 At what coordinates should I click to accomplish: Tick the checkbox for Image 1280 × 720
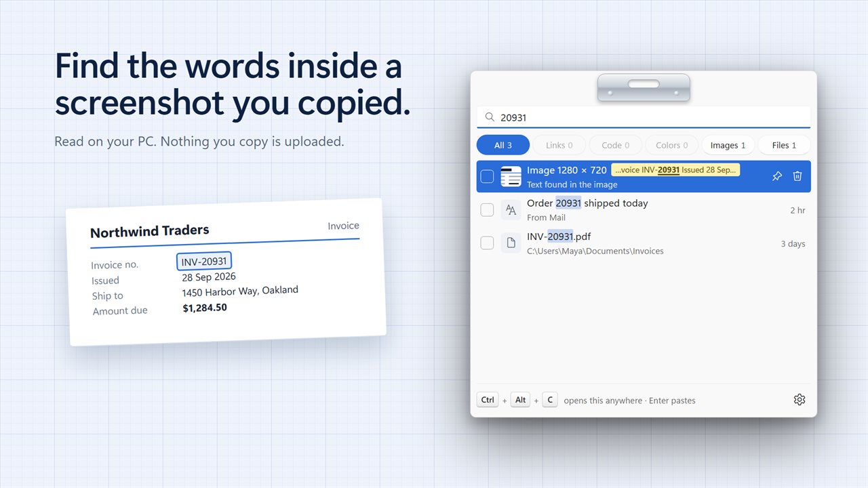click(x=487, y=177)
